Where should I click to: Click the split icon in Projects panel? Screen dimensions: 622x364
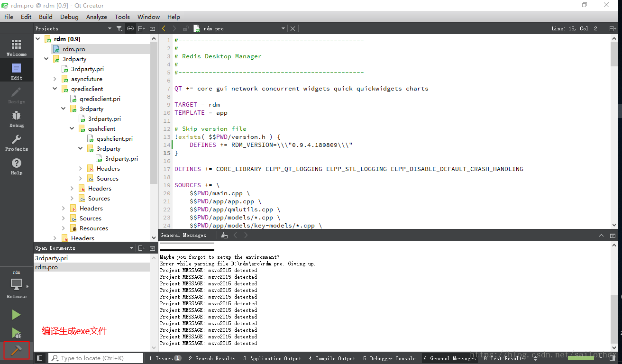point(141,28)
